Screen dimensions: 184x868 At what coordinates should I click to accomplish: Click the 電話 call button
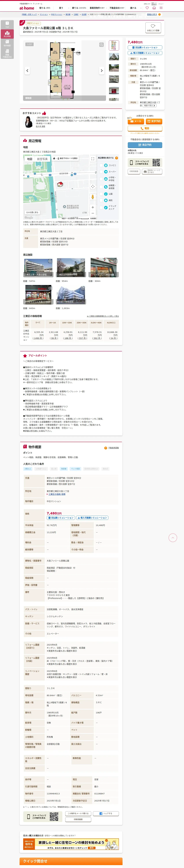(145, 128)
